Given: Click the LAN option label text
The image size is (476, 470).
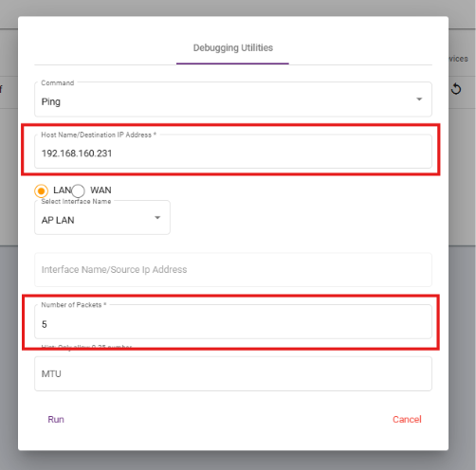Looking at the screenshot, I should 63,190.
